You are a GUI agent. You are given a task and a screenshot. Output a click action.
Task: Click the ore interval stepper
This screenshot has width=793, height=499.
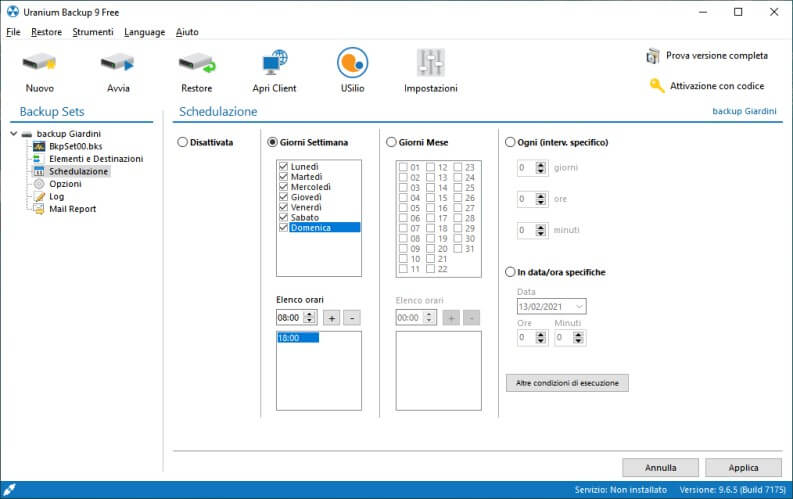click(541, 199)
